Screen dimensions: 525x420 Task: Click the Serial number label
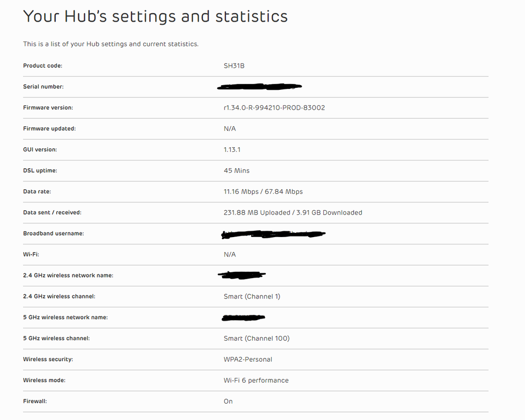pos(43,87)
